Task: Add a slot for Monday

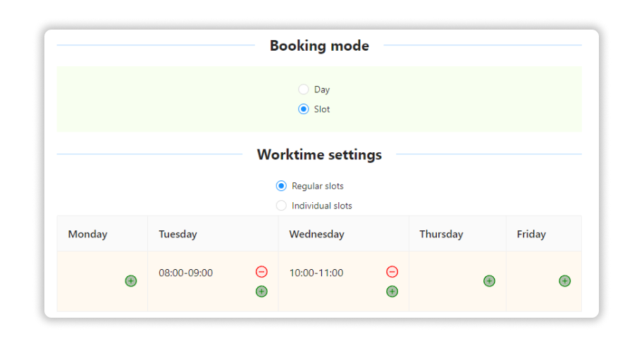Action: pyautogui.click(x=130, y=281)
